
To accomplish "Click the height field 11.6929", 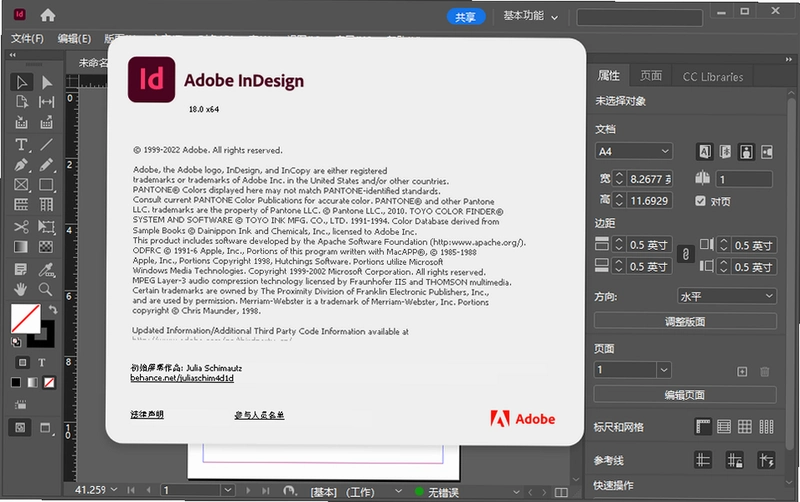I will click(649, 200).
